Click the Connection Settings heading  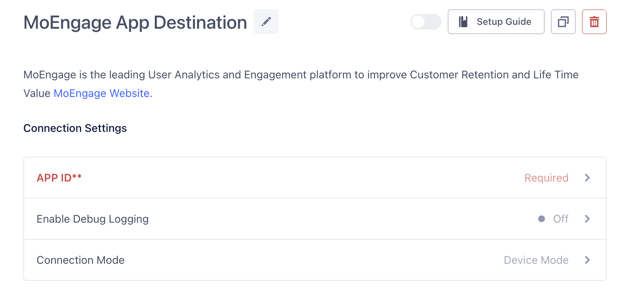[75, 128]
